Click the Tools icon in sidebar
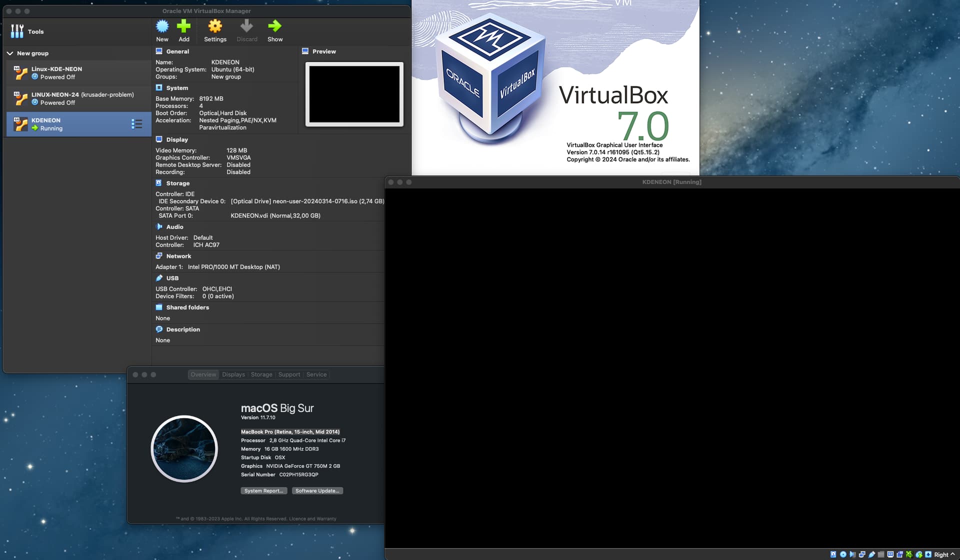 click(17, 31)
